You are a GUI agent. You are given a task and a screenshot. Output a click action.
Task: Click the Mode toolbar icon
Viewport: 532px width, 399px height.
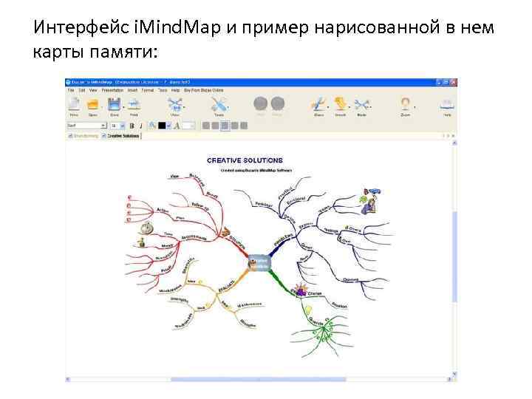pos(361,104)
